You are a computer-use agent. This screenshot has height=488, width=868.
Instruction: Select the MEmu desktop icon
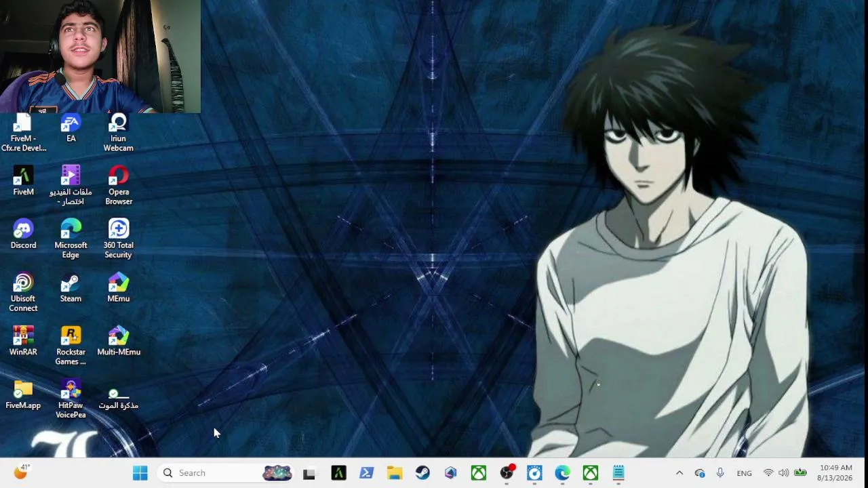pos(118,288)
